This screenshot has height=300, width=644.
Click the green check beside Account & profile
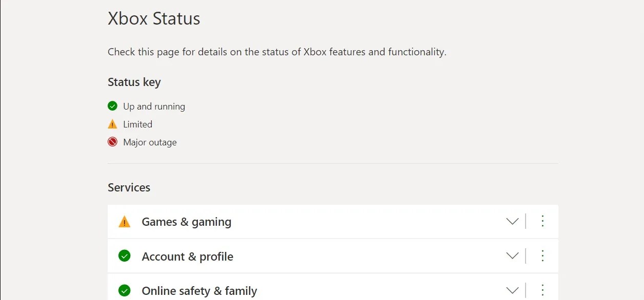[x=125, y=256]
